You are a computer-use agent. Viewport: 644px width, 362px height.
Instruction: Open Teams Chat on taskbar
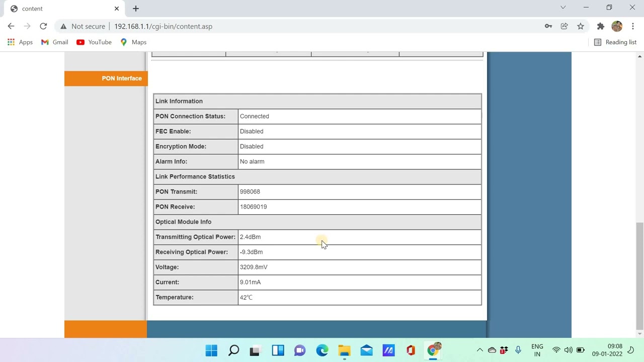click(x=300, y=350)
